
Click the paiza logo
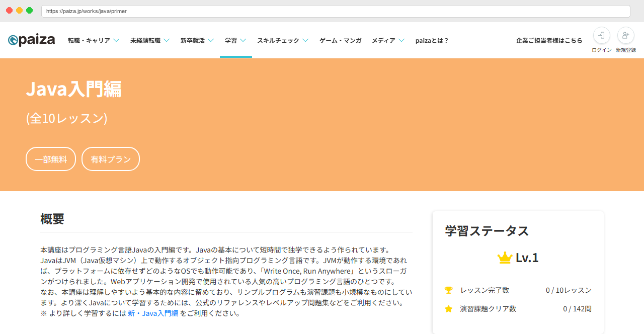[31, 40]
